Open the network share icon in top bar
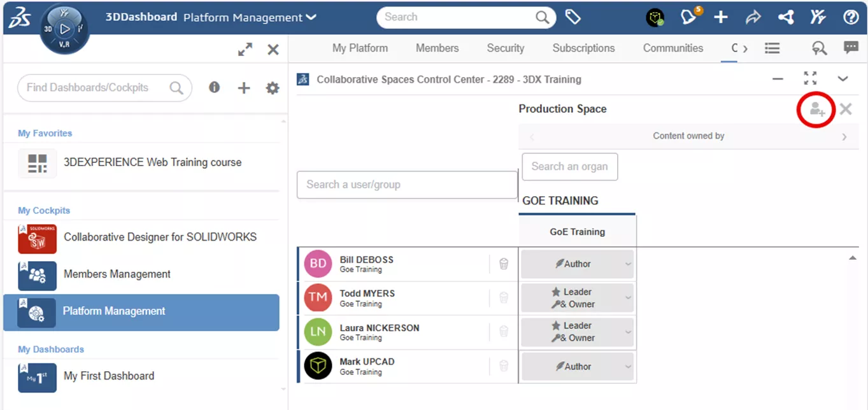 click(x=786, y=17)
